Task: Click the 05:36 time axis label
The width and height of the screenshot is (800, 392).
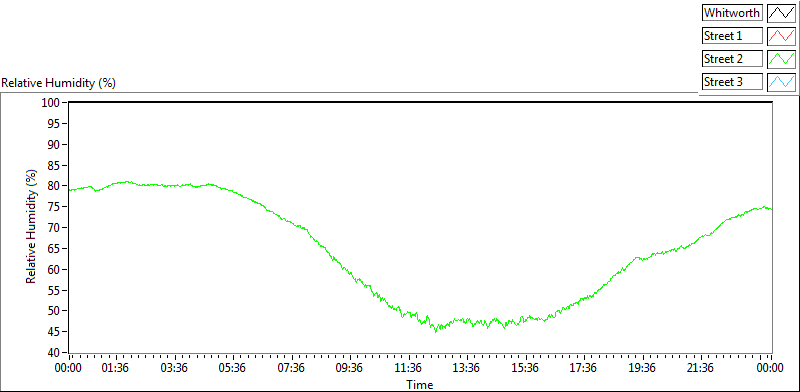Action: click(233, 368)
